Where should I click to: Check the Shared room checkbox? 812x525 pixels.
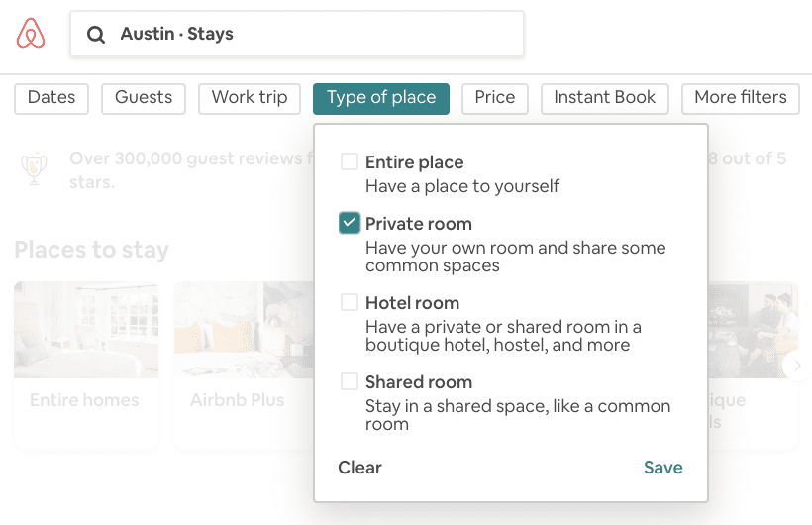point(349,381)
